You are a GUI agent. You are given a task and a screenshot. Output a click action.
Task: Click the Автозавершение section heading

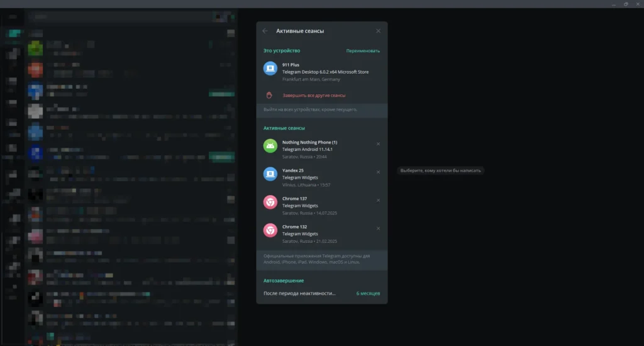point(284,281)
